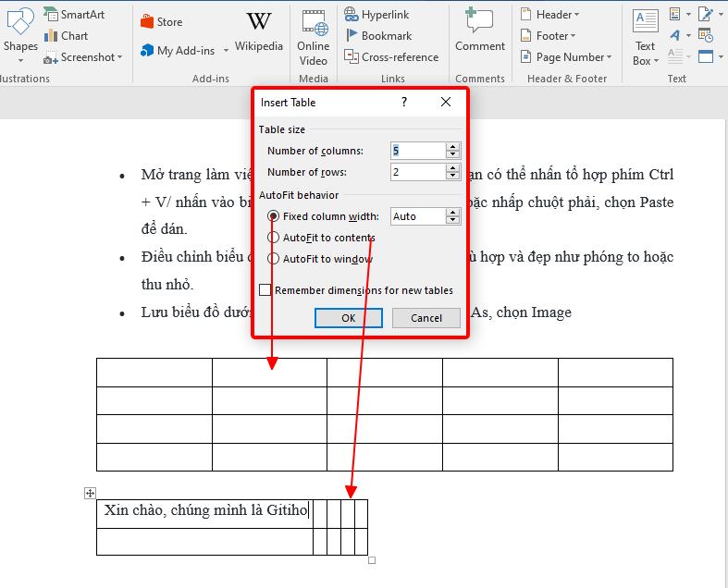The image size is (728, 588).
Task: Enable Remember dimensions for new tables
Action: [265, 290]
